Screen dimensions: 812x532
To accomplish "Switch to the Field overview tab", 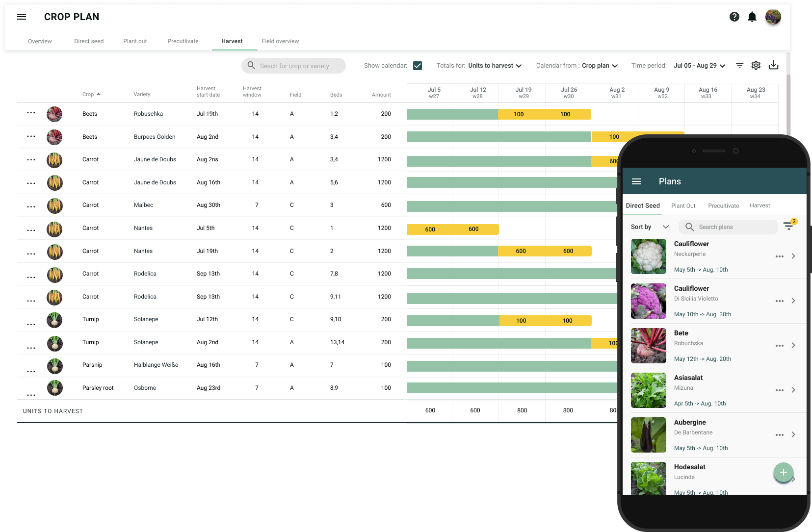I will pyautogui.click(x=280, y=41).
